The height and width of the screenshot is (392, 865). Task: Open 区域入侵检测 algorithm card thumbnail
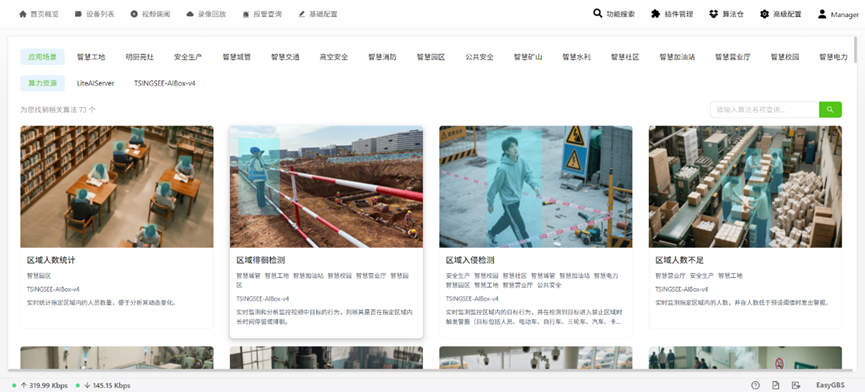[536, 186]
